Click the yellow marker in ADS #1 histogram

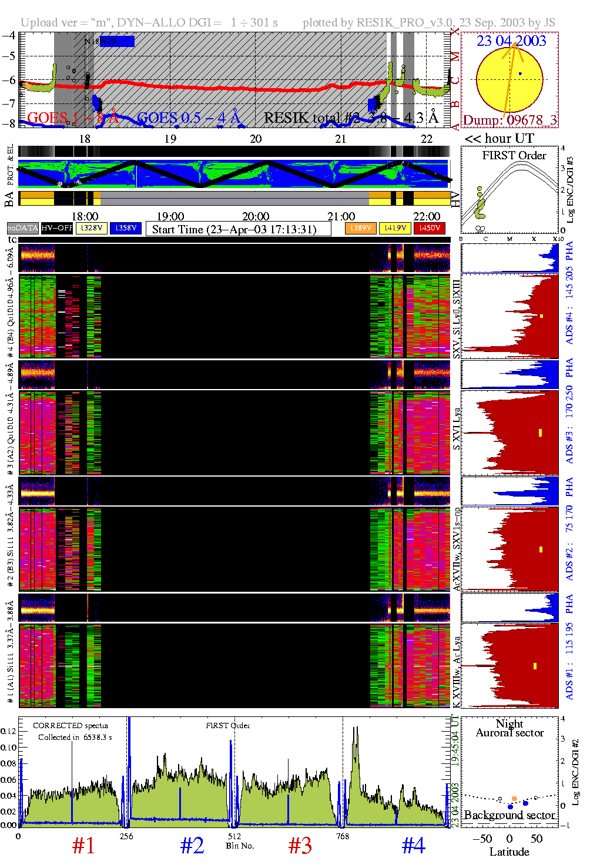(535, 666)
